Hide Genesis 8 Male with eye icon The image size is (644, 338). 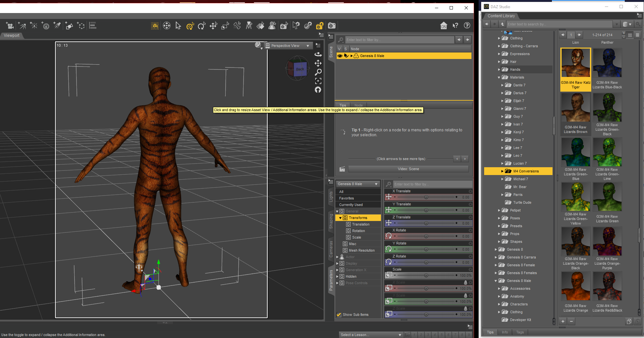[340, 56]
